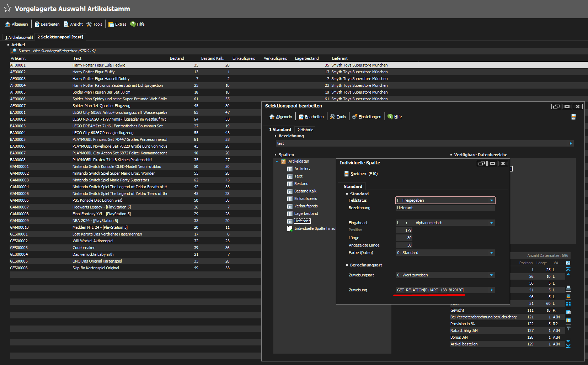The width and height of the screenshot is (588, 365).
Task: Select Verkaufspreis column in Spalten tree
Action: [306, 206]
